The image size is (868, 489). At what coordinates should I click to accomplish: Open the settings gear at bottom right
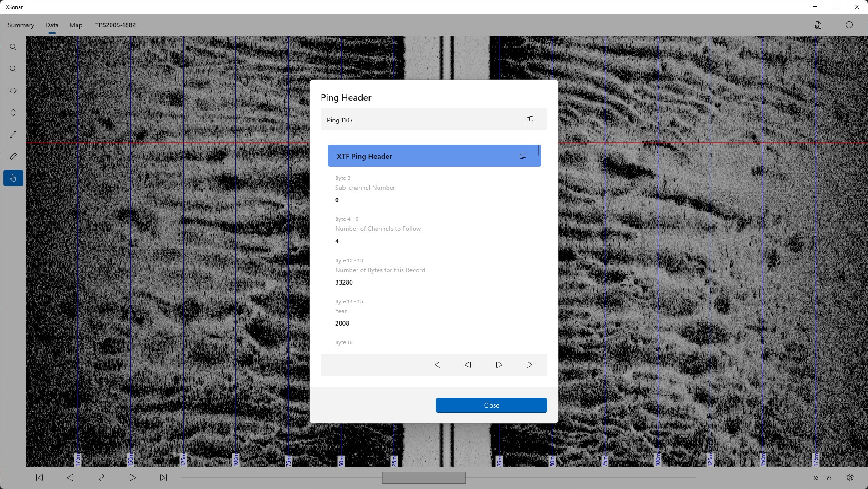tap(850, 478)
